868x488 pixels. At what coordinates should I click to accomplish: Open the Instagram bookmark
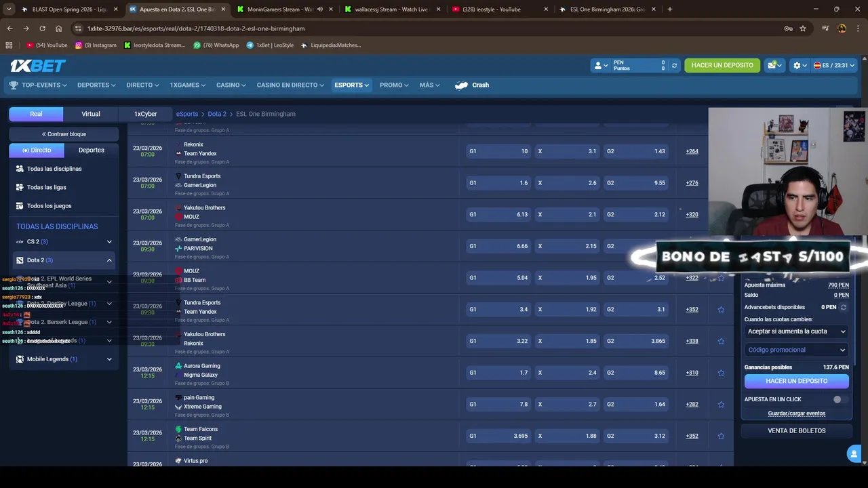click(x=96, y=45)
